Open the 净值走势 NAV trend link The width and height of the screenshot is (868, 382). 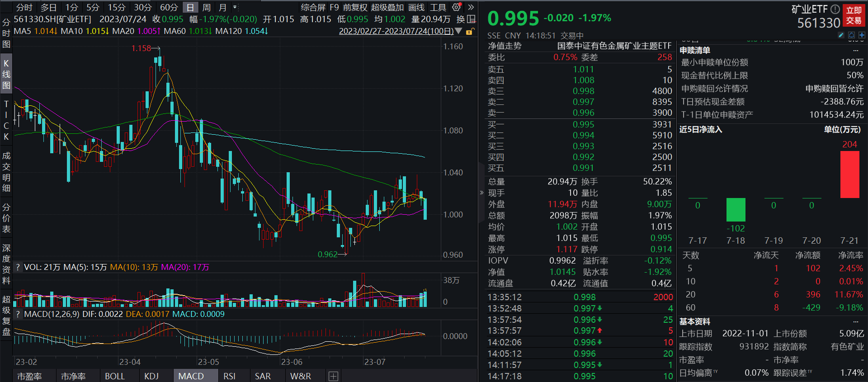pos(505,46)
